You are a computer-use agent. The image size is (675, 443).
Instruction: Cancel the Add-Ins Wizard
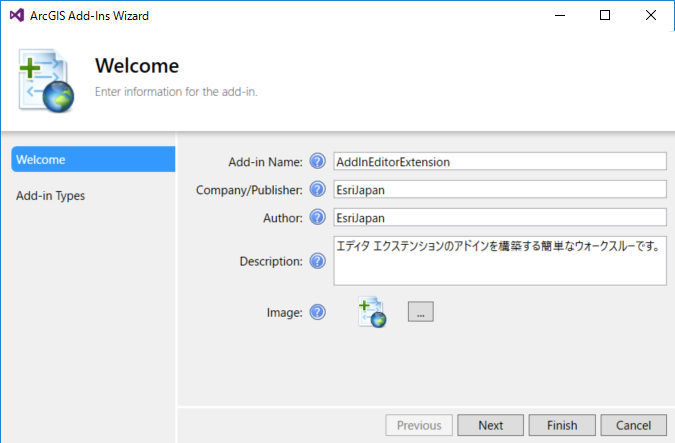pos(633,425)
